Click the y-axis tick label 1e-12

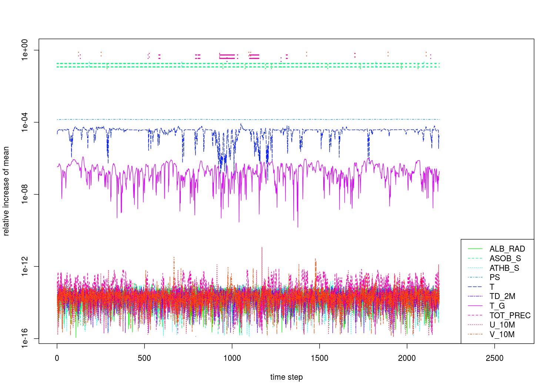click(24, 266)
